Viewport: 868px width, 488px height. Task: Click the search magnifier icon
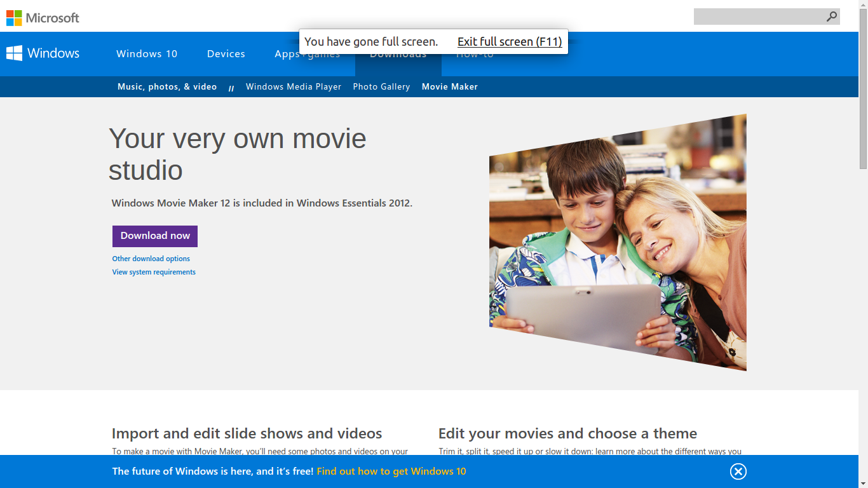click(x=831, y=17)
